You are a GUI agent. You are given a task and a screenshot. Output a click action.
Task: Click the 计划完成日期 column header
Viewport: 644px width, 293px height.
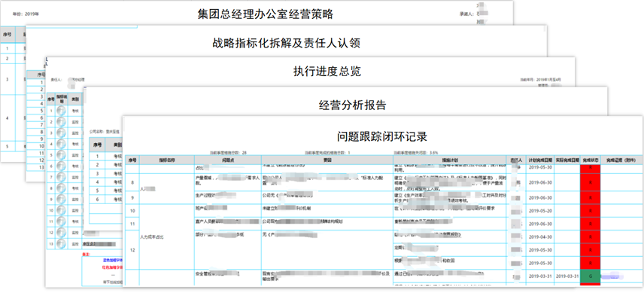(539, 160)
